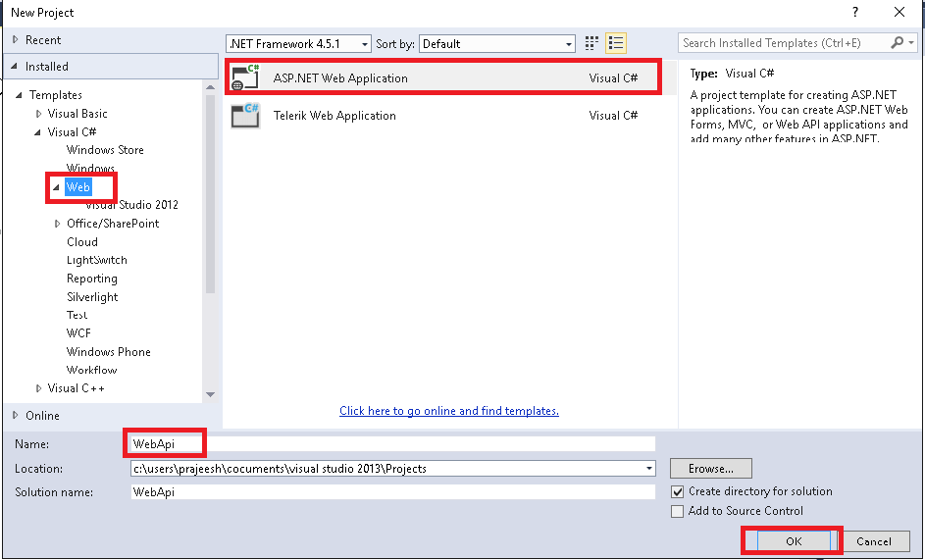Close the New Project dialog
Viewport: 925px width, 560px height.
coord(899,12)
